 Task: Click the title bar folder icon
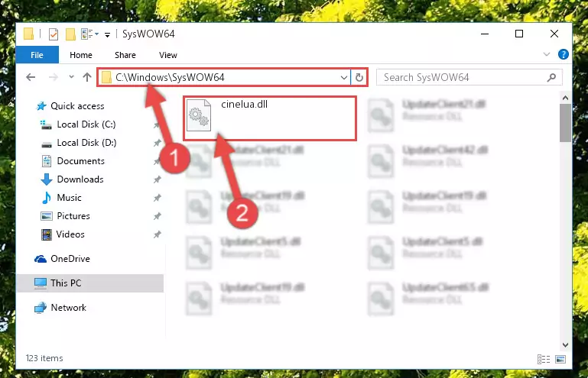[28, 34]
